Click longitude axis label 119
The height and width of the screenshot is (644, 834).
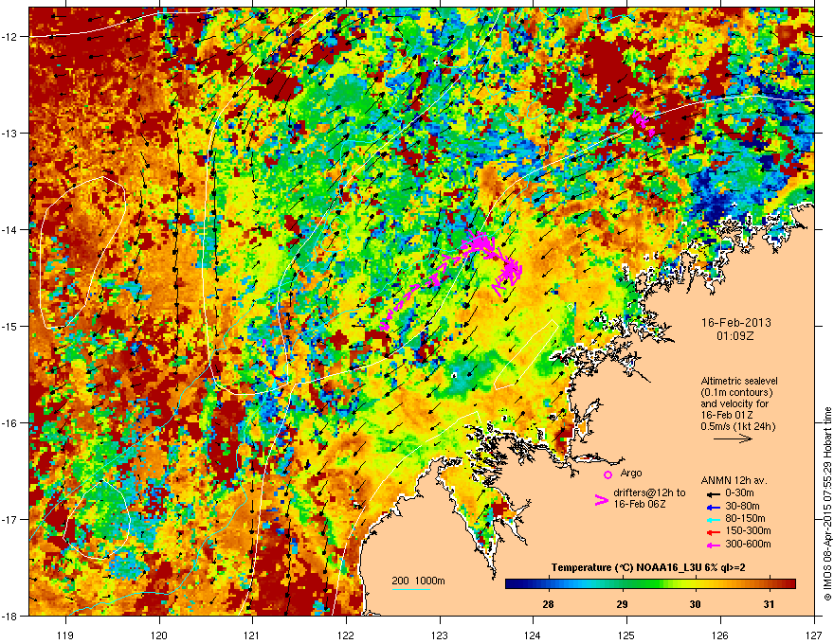[66, 635]
